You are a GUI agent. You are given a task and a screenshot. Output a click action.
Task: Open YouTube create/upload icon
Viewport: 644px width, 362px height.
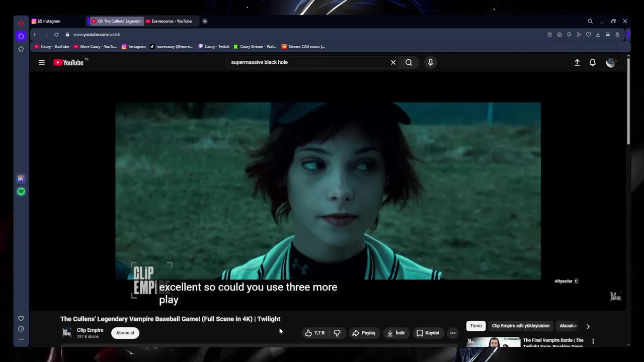[577, 62]
